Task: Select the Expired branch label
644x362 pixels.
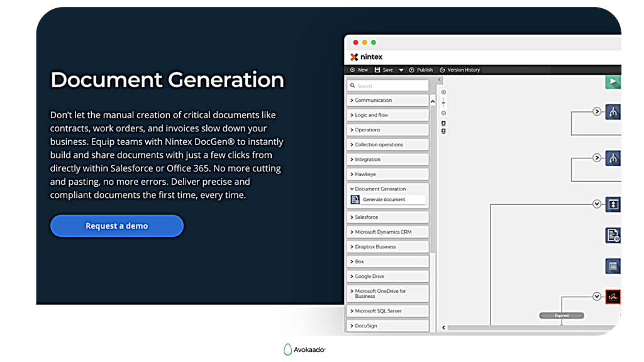Action: tap(562, 315)
